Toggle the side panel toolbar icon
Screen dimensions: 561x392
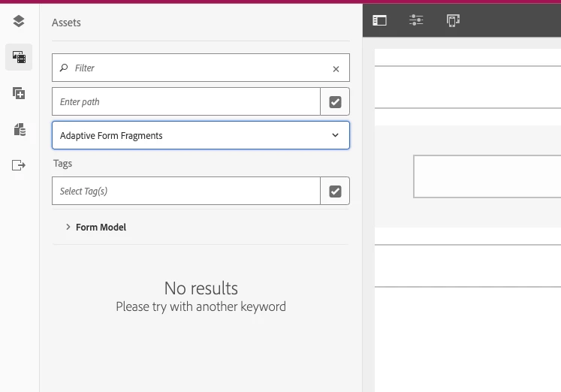379,20
